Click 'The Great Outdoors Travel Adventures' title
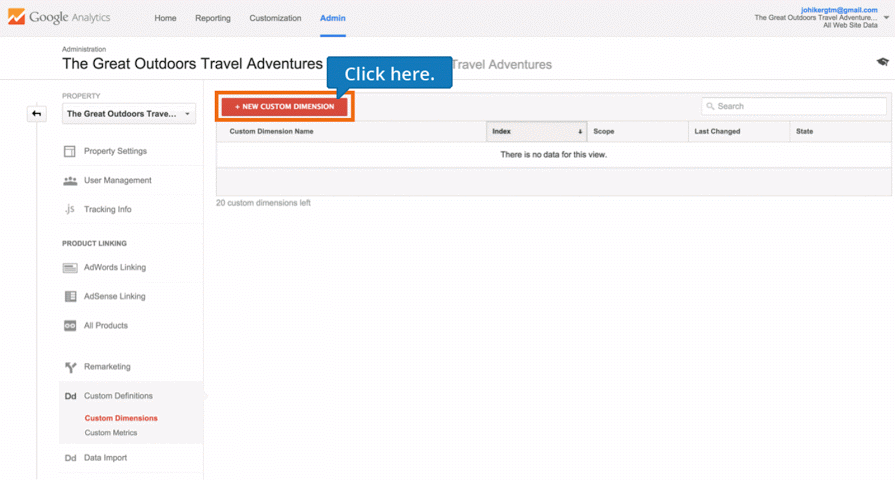This screenshot has height=480, width=895. point(192,64)
